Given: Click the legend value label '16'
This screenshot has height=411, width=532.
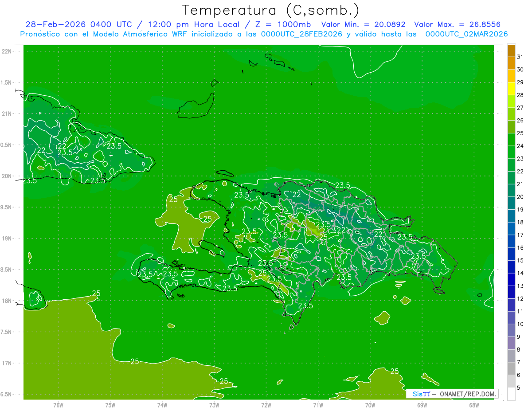Looking at the screenshot, I should tap(520, 248).
